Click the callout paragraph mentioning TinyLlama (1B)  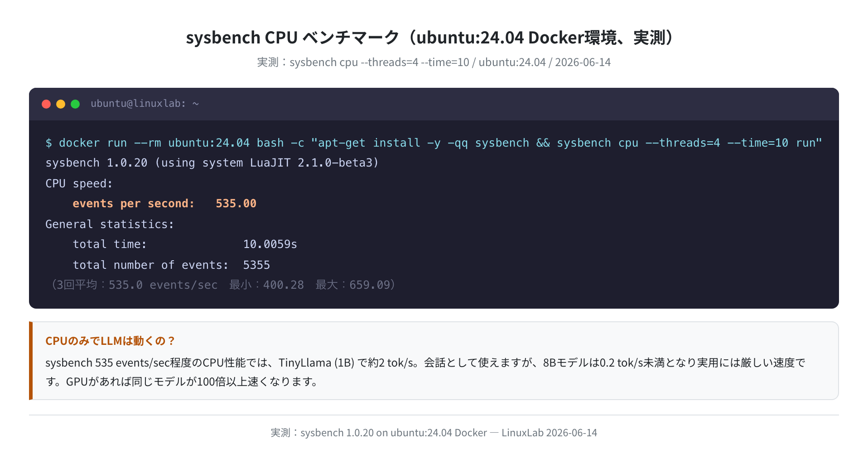pos(425,372)
